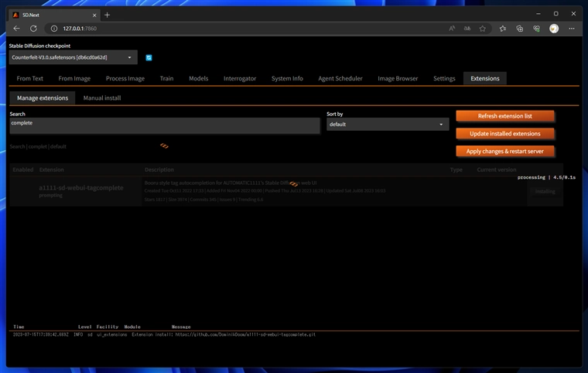Add this page to favorites with the star icon
The width and height of the screenshot is (588, 373).
pyautogui.click(x=482, y=29)
